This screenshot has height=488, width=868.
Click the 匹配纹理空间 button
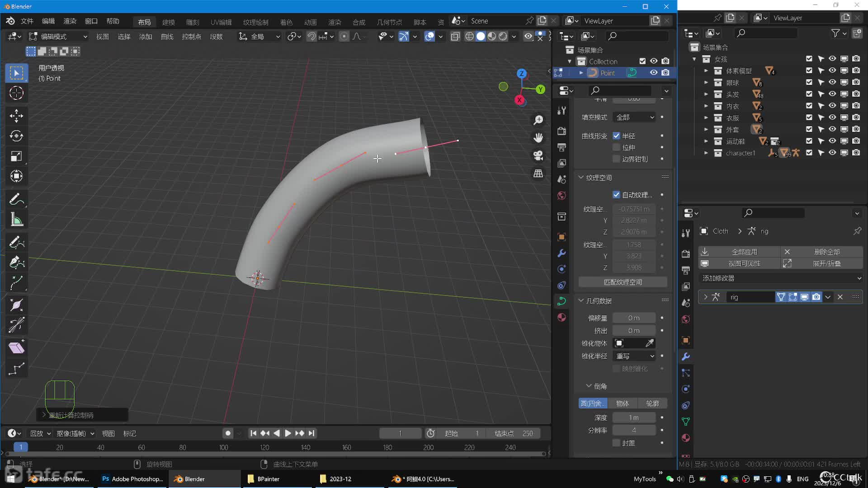click(x=623, y=282)
